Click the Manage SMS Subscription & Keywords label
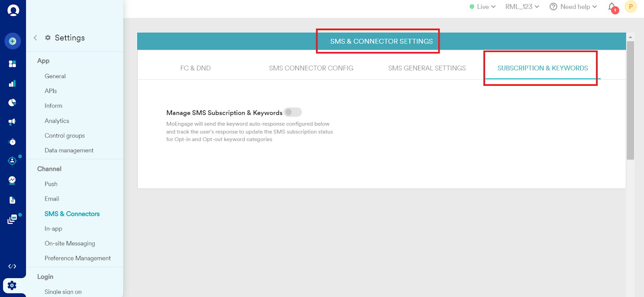This screenshot has width=644, height=297. 224,113
